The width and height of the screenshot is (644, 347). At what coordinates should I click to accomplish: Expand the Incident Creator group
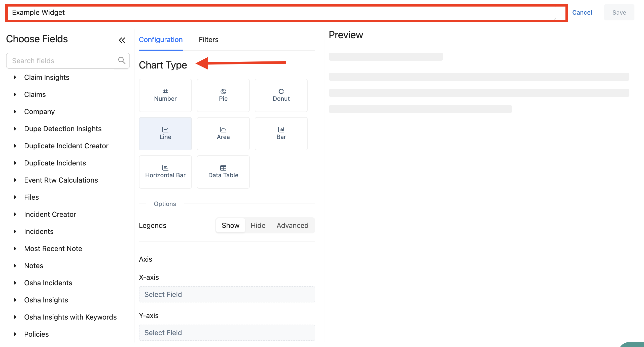tap(15, 214)
